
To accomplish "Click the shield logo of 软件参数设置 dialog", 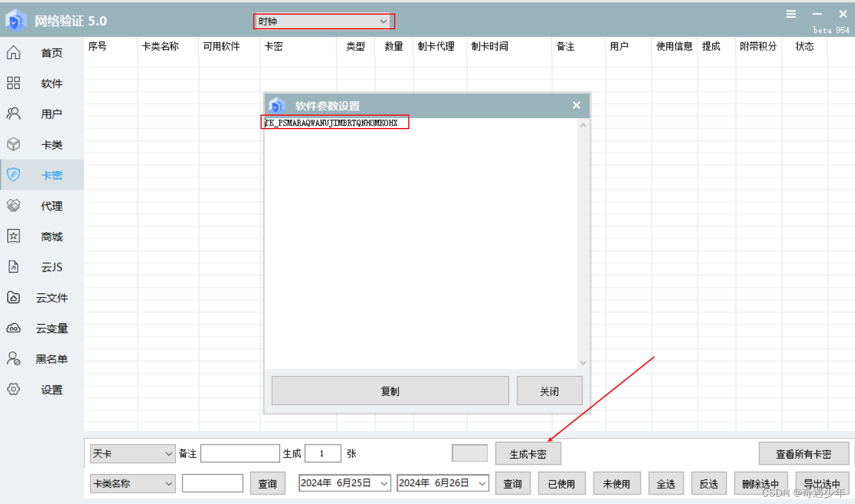I will tap(277, 106).
